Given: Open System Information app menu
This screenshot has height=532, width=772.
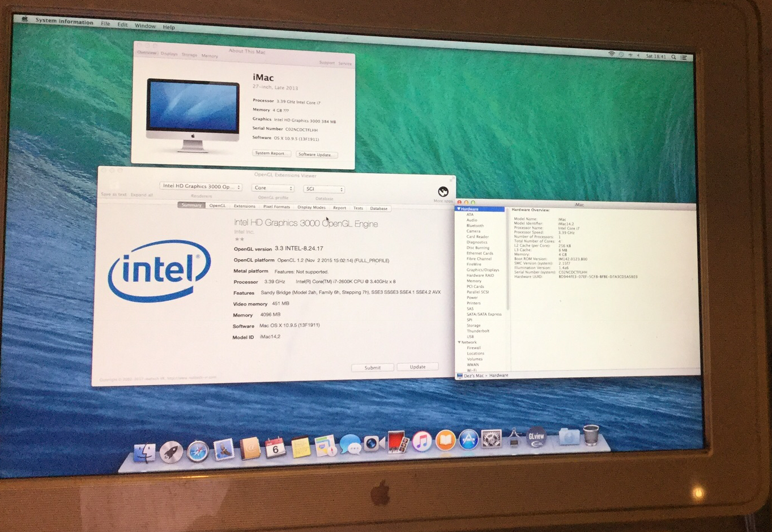Looking at the screenshot, I should [64, 22].
